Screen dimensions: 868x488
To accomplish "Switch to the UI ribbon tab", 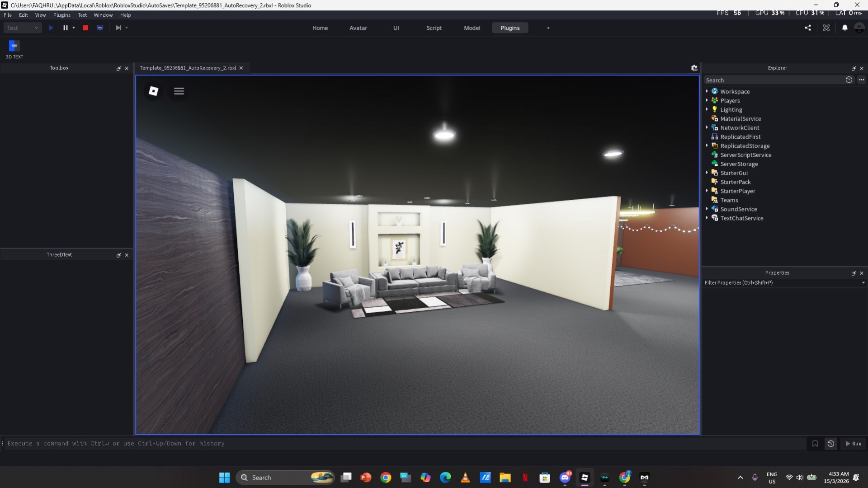I will pyautogui.click(x=396, y=28).
